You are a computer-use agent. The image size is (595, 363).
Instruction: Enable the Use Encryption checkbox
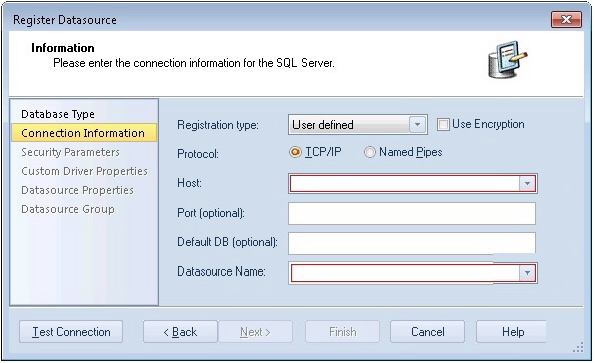click(x=443, y=124)
